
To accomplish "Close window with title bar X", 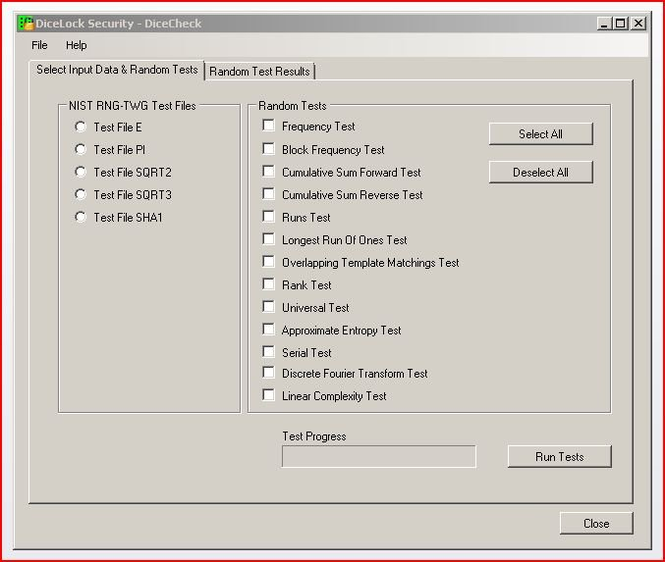I will (638, 23).
